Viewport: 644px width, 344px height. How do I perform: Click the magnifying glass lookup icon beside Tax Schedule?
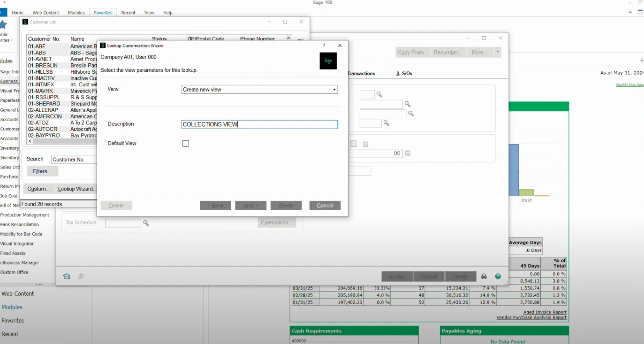146,224
